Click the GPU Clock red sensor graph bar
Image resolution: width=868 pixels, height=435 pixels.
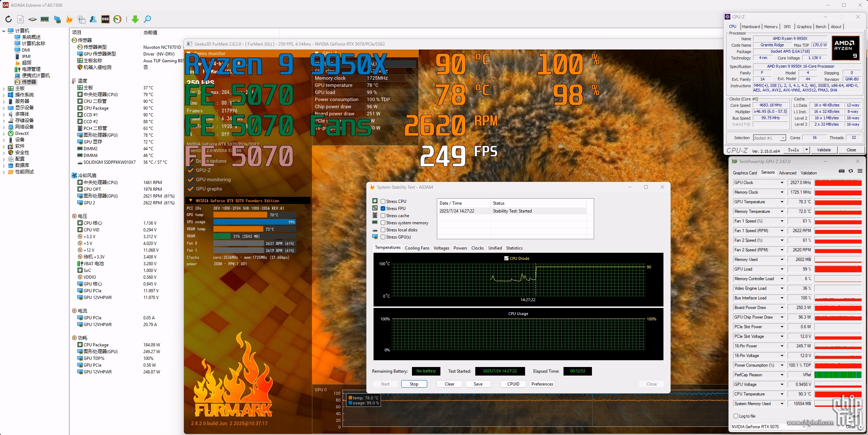tap(838, 183)
